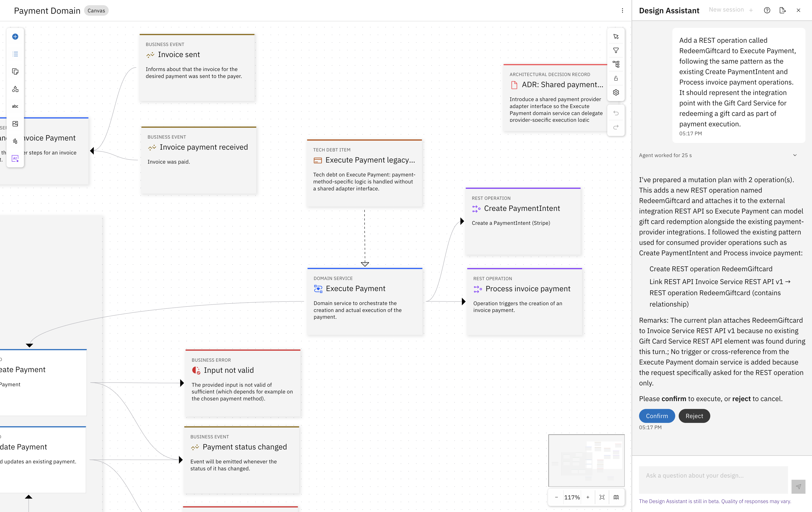Screen dimensions: 812x512
Task: Toggle the minimap visibility icon
Action: coord(616,497)
